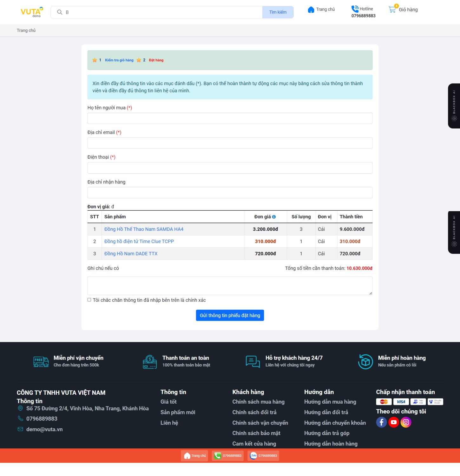Open Sản phẩm mới footer link
Viewport: 460px width, 476px height.
(178, 412)
